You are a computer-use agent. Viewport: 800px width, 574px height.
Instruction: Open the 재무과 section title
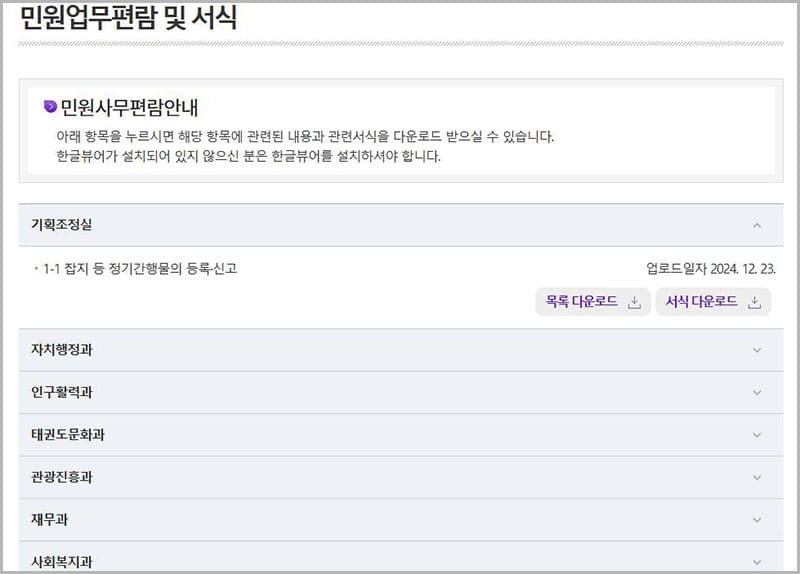pyautogui.click(x=49, y=520)
